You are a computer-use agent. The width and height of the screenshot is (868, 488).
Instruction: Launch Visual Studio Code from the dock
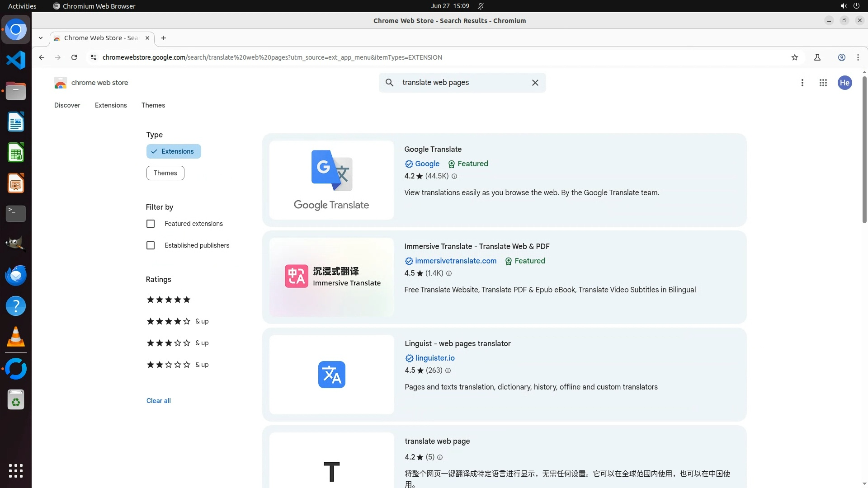click(x=16, y=60)
